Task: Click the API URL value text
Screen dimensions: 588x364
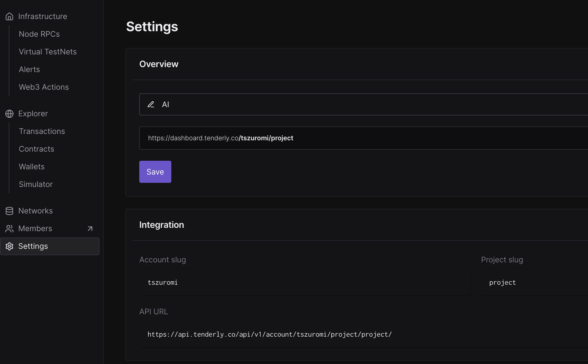Action: click(x=269, y=334)
